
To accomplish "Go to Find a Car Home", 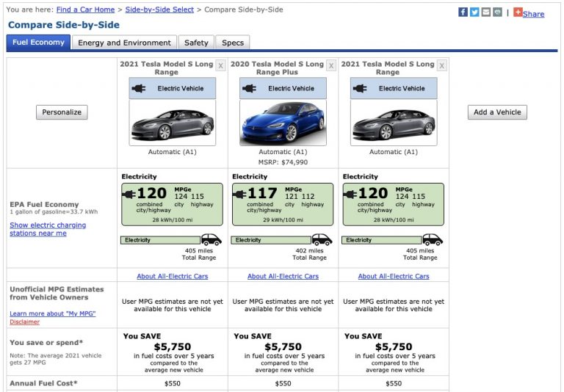I will pyautogui.click(x=86, y=10).
